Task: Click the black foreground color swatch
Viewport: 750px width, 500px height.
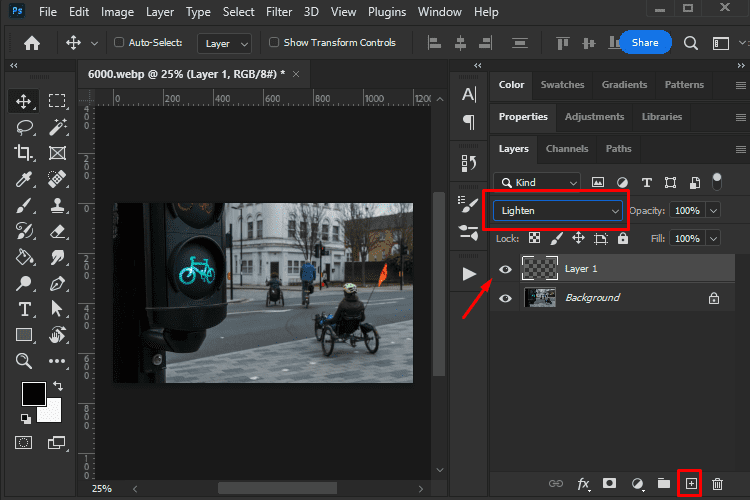Action: tap(33, 393)
